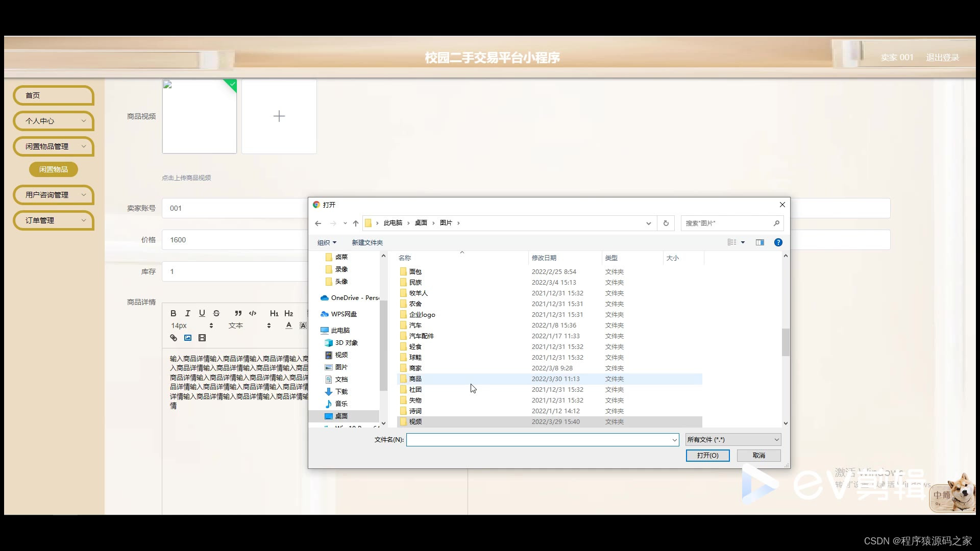Refresh the file dialog folder view
Image resolution: width=980 pixels, height=551 pixels.
tap(666, 223)
